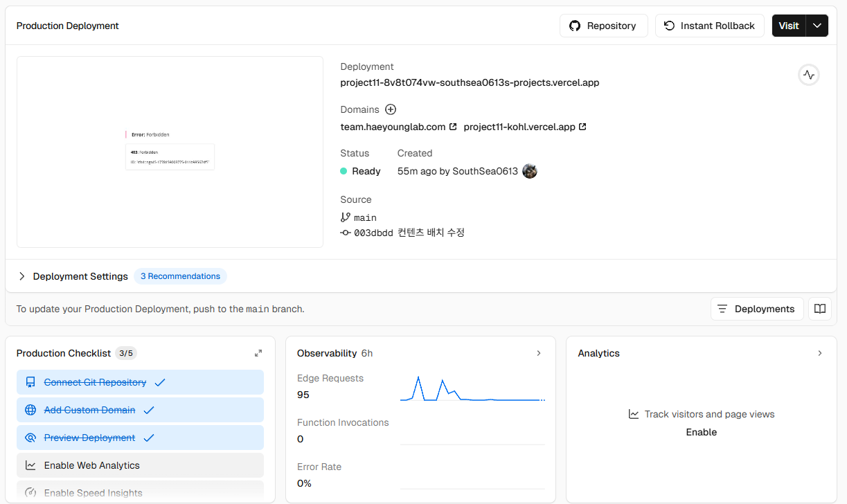Click the git branch icon beside main
847x504 pixels.
coord(346,217)
